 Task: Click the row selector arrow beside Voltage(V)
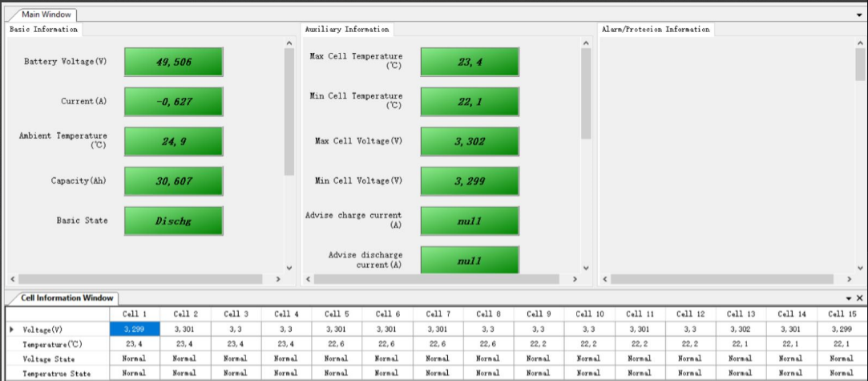pos(11,329)
